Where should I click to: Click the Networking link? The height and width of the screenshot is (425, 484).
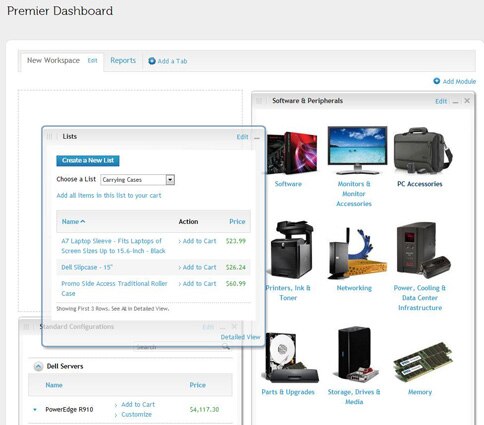[354, 288]
